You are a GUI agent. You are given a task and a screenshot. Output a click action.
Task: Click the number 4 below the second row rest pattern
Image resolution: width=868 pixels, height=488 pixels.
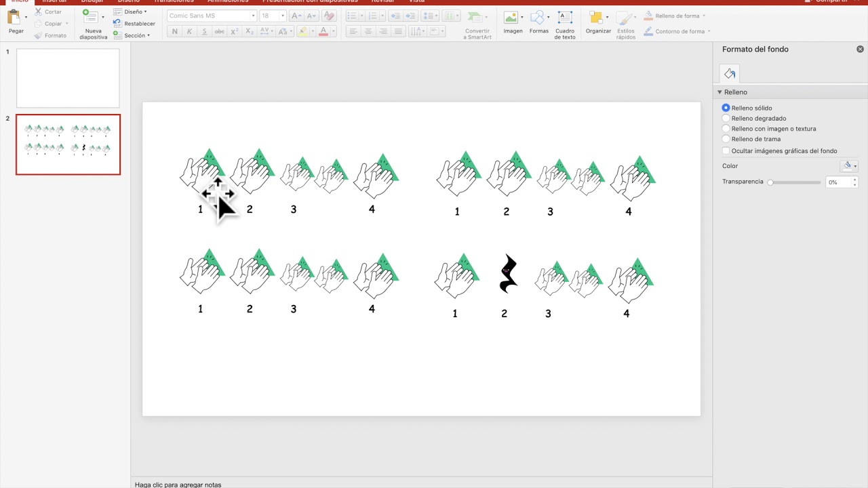click(626, 313)
